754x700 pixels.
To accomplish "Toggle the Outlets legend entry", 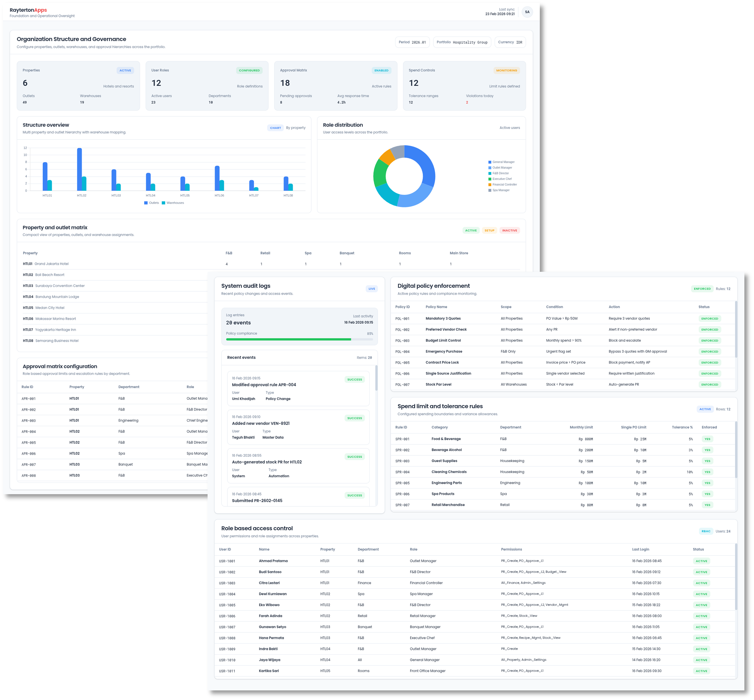I will tap(152, 203).
